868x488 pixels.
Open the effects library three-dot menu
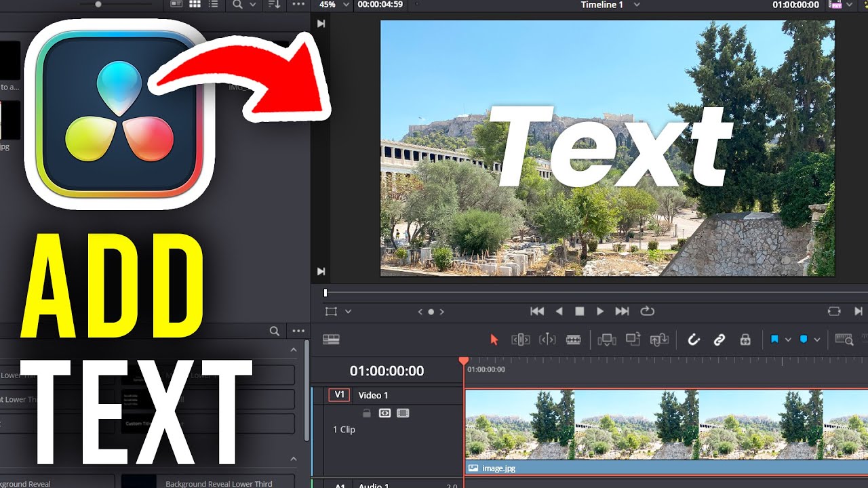298,331
